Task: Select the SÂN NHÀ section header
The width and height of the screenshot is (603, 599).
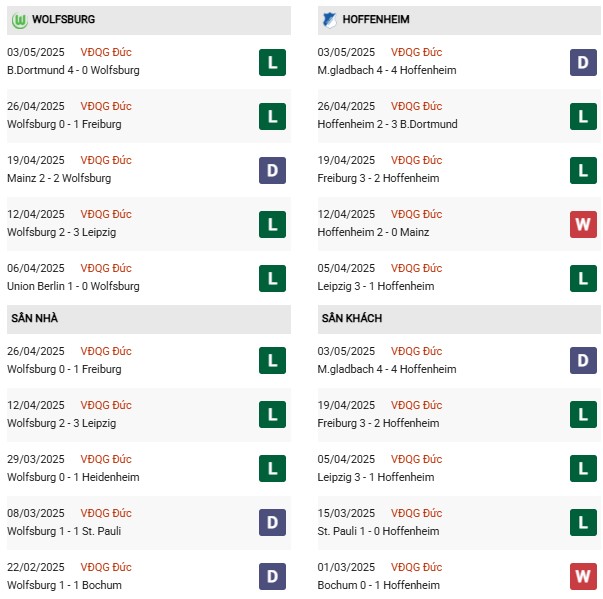Action: 149,319
